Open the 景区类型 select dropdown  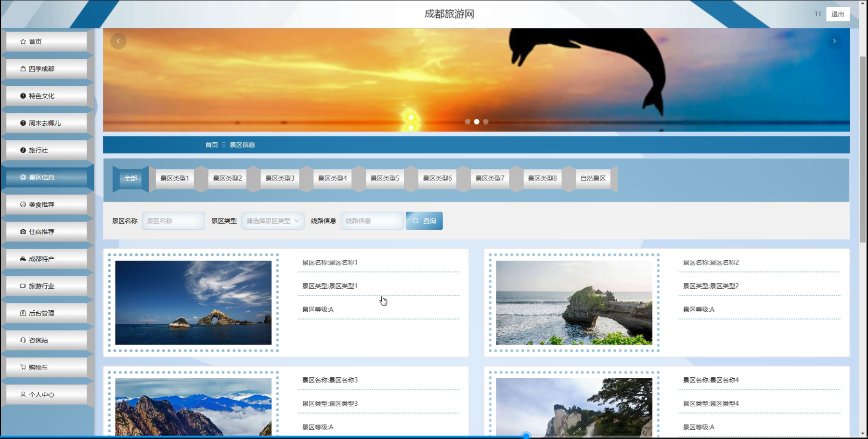pos(272,221)
